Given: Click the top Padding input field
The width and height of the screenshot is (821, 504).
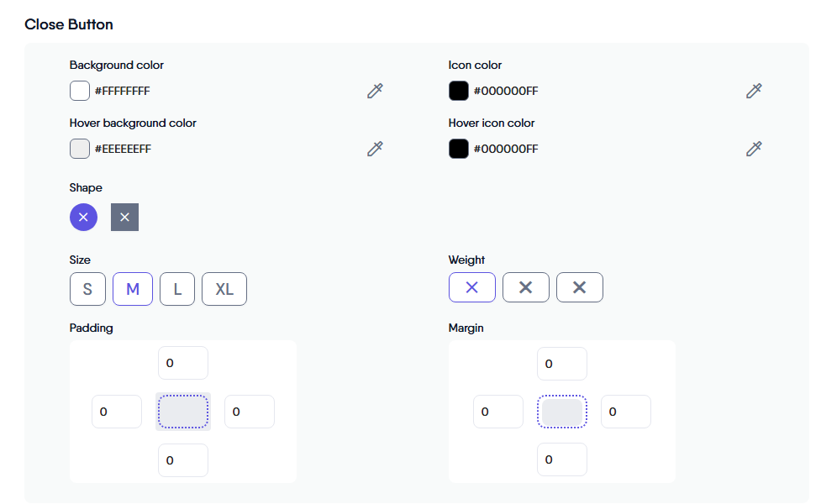Looking at the screenshot, I should pyautogui.click(x=183, y=363).
